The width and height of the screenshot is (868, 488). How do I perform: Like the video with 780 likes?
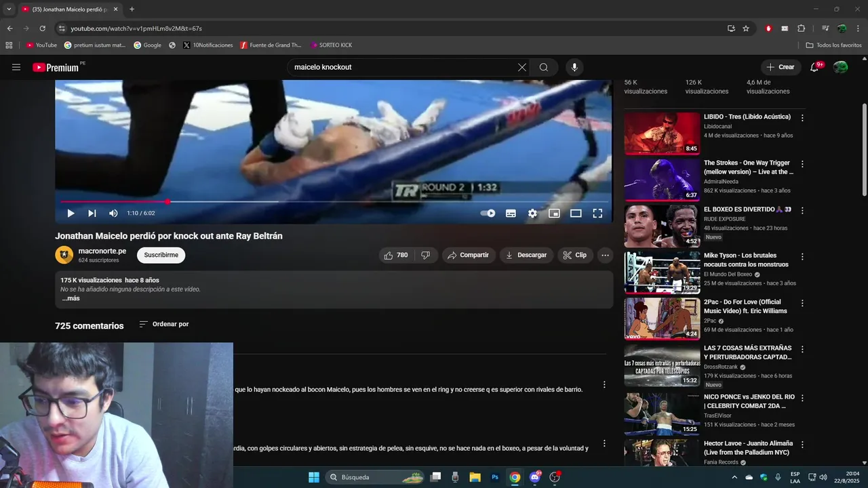pyautogui.click(x=396, y=255)
